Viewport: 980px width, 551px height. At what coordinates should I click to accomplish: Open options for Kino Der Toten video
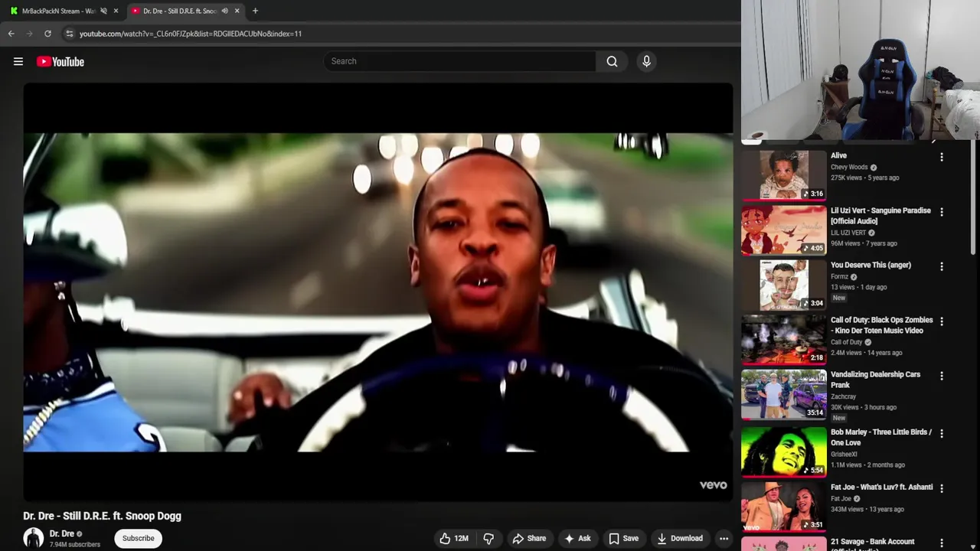coord(942,321)
